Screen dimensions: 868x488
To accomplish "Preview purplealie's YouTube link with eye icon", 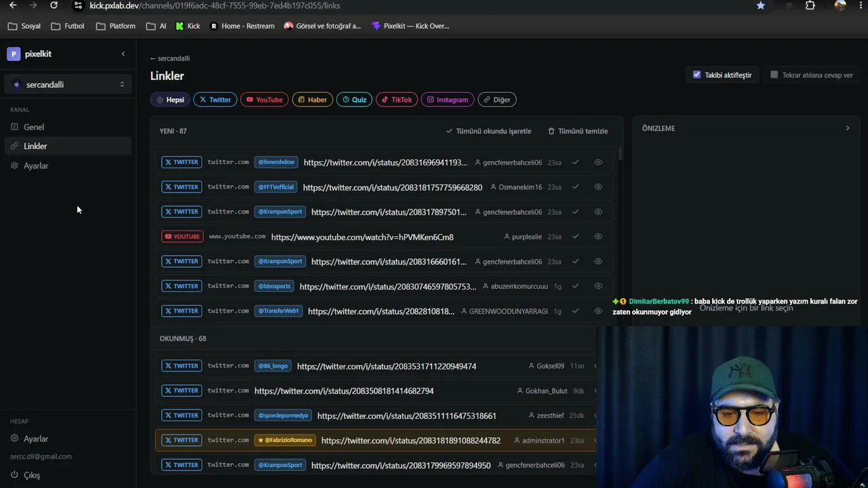I will coord(598,237).
